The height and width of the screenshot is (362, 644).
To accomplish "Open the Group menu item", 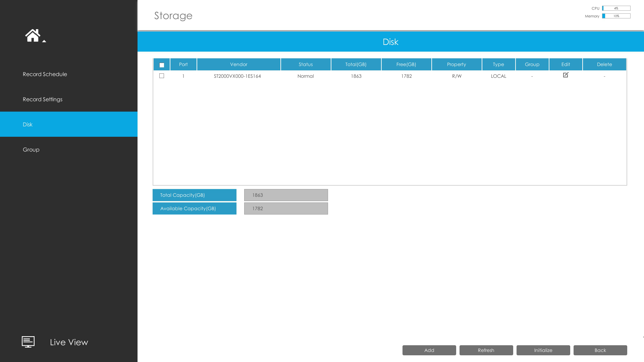I will point(31,149).
